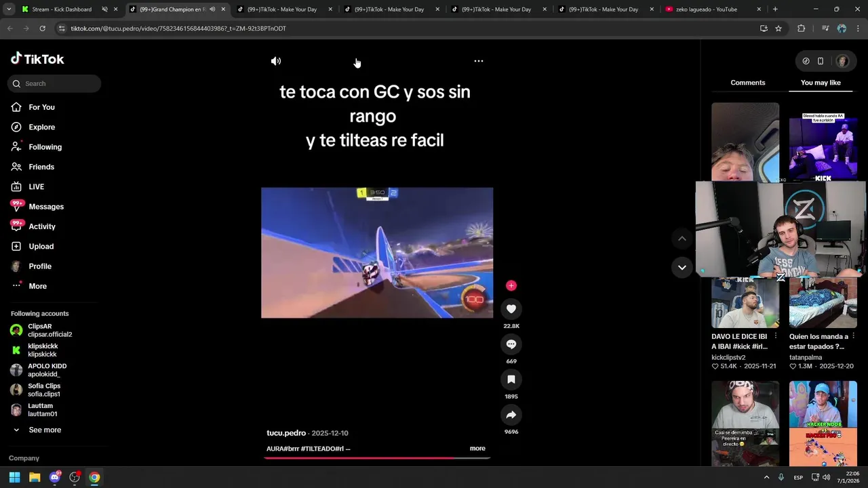Open the LIVE section
The width and height of the screenshot is (868, 488).
click(x=36, y=186)
